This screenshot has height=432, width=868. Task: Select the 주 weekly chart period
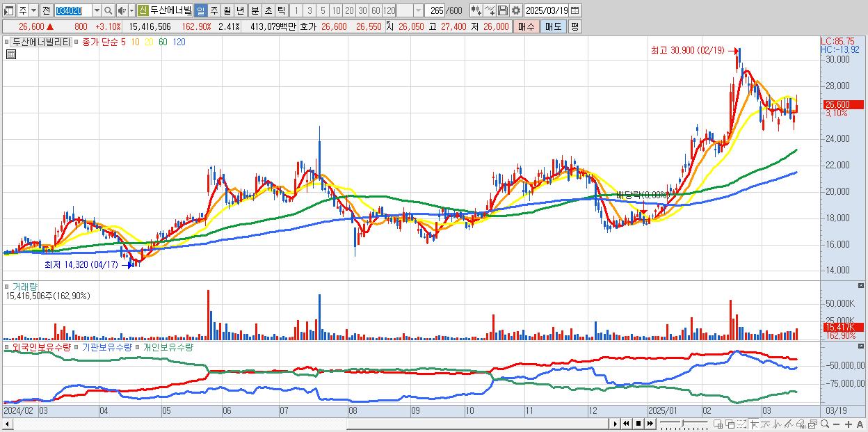click(214, 10)
